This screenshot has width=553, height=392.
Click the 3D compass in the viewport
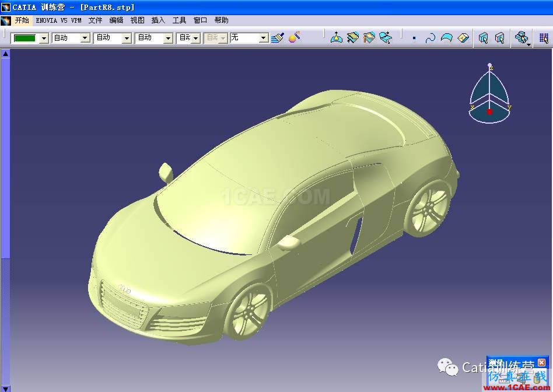(489, 93)
